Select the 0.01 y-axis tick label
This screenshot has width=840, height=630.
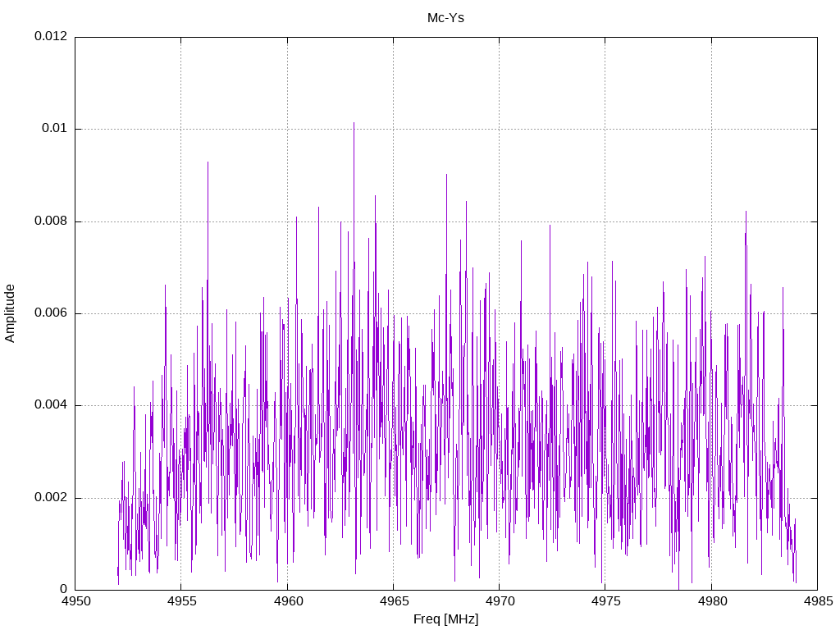55,128
